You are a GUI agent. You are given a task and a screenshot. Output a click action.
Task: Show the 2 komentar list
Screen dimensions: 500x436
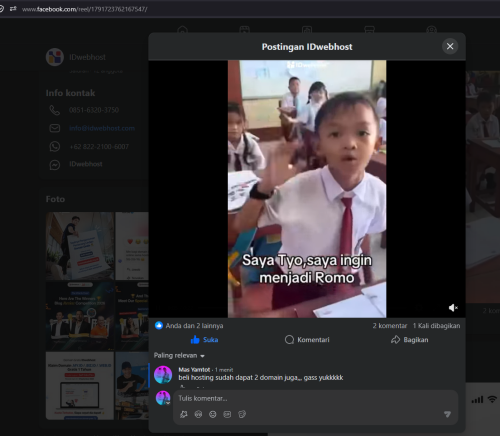390,326
